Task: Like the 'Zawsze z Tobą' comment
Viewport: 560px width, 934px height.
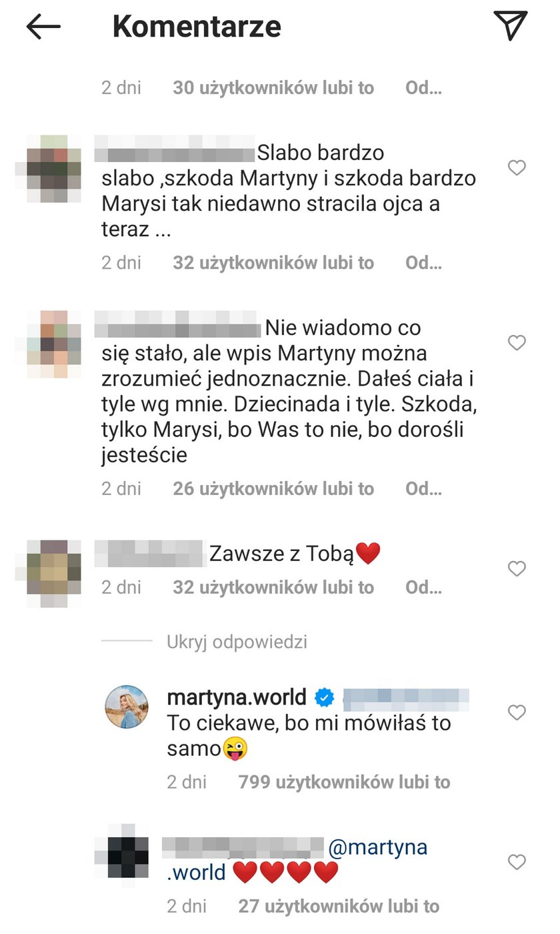Action: click(517, 568)
